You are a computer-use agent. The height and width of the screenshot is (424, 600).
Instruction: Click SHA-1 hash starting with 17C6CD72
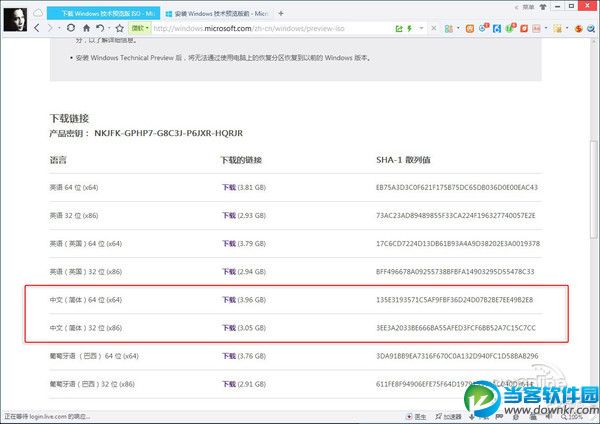458,243
